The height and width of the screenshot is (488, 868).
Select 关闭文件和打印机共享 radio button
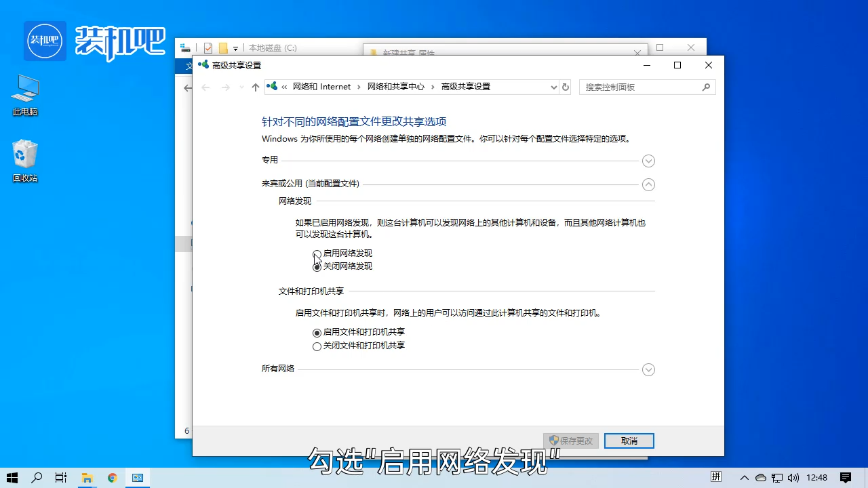pyautogui.click(x=317, y=346)
